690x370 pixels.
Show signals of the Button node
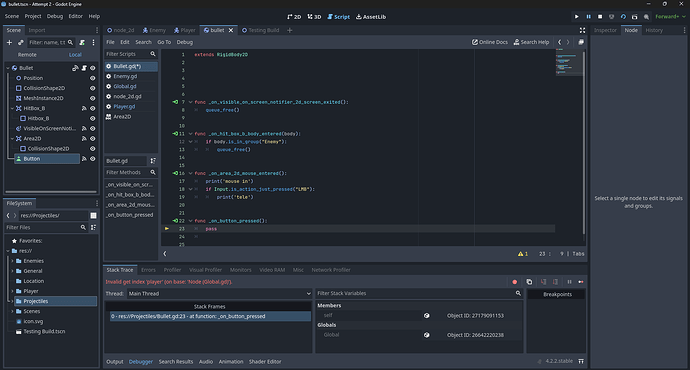[x=84, y=159]
